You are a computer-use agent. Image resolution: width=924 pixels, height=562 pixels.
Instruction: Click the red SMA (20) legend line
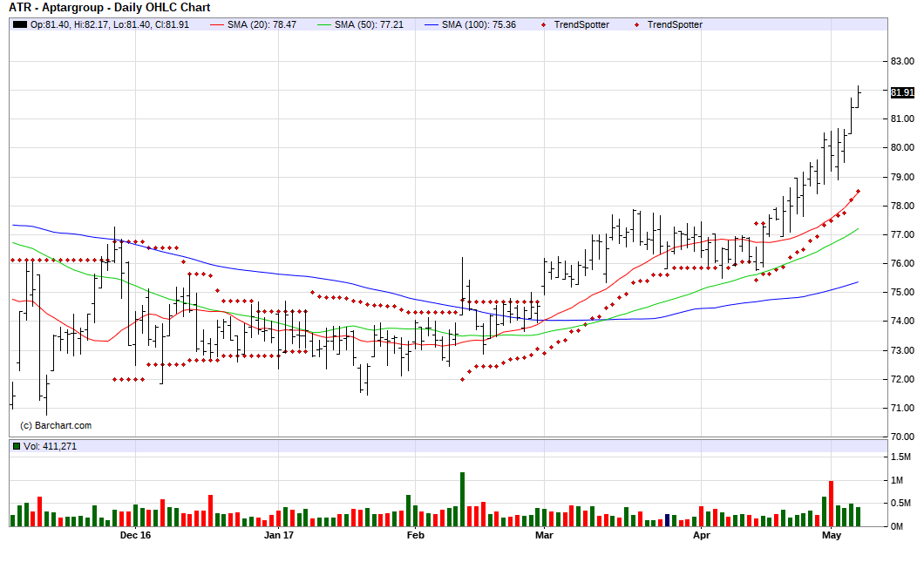click(x=217, y=24)
